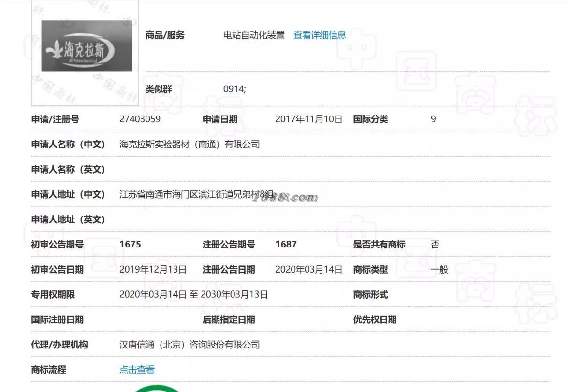Click the 是否共有商标 label
This screenshot has height=392, width=570.
[379, 245]
